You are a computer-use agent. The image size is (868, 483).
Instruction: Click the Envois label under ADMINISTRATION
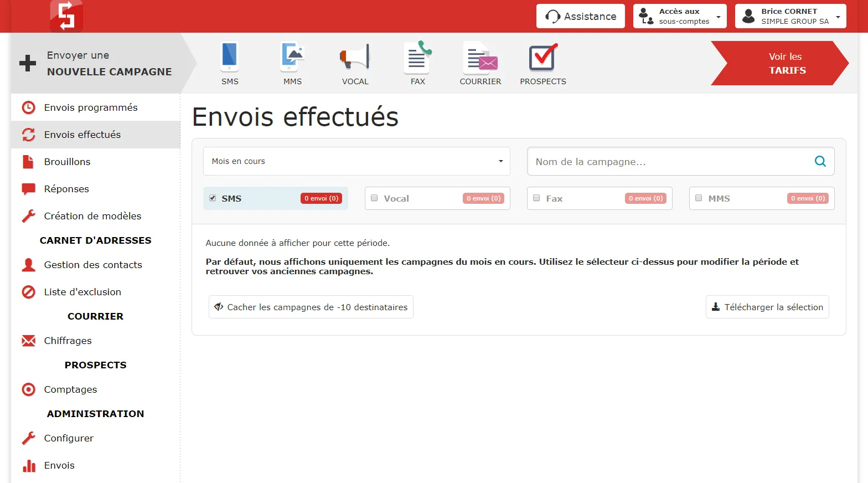59,465
